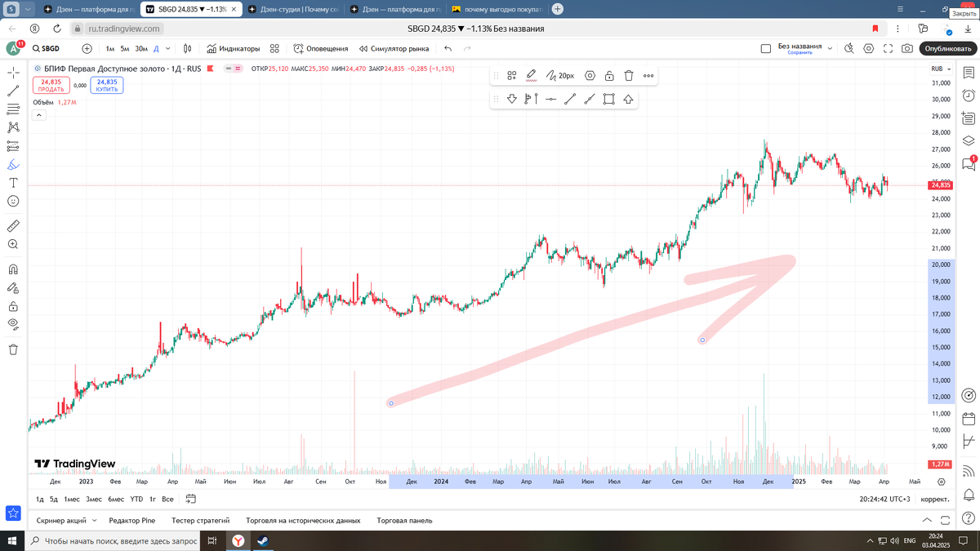
Task: Select YTD date range
Action: [x=136, y=499]
